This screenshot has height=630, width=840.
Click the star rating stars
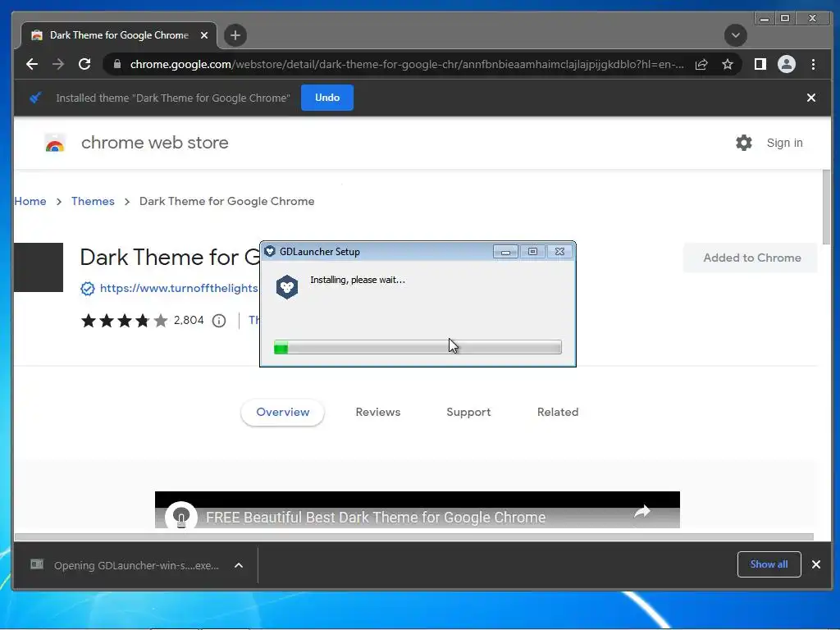click(x=125, y=321)
